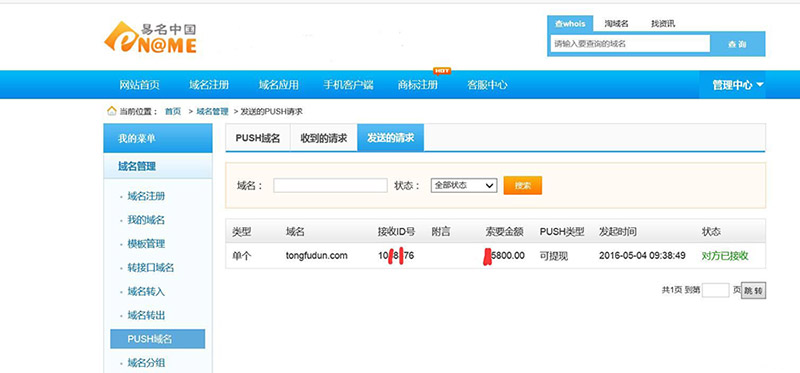Image resolution: width=800 pixels, height=373 pixels.
Task: Click the 域名 filter input field
Action: [x=330, y=185]
